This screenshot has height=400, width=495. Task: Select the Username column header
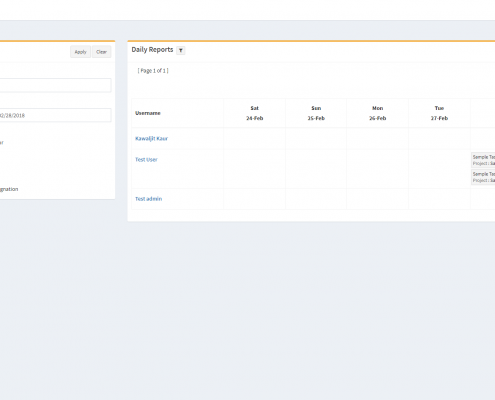(148, 113)
